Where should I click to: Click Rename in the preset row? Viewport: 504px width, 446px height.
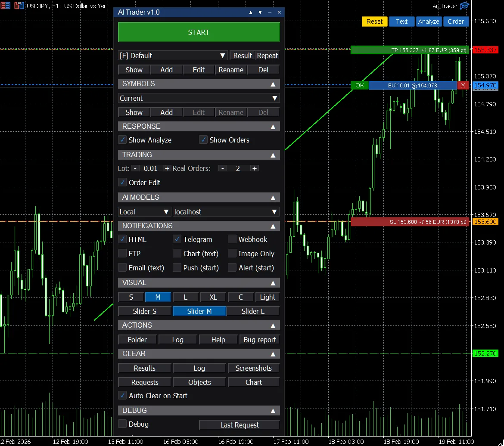231,70
